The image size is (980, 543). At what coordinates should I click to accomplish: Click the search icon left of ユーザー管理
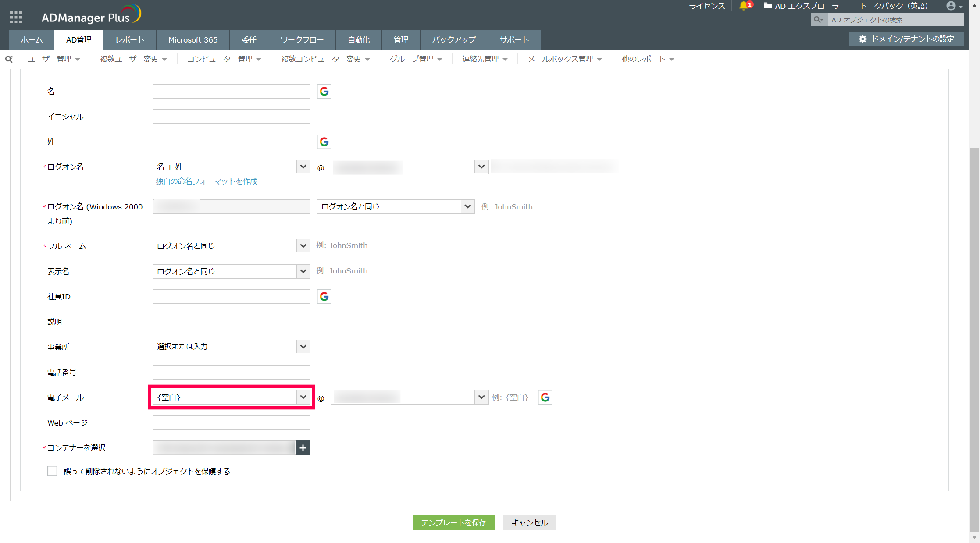pyautogui.click(x=9, y=59)
